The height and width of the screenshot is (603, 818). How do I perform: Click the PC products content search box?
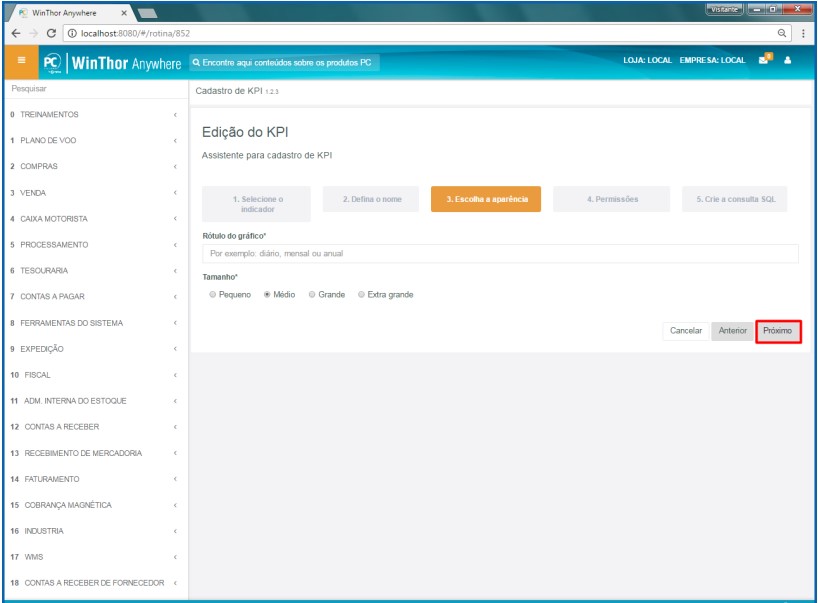pyautogui.click(x=284, y=63)
